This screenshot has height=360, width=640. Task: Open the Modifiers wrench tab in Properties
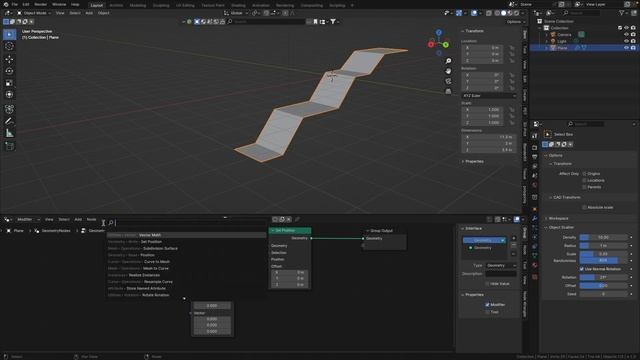click(535, 219)
